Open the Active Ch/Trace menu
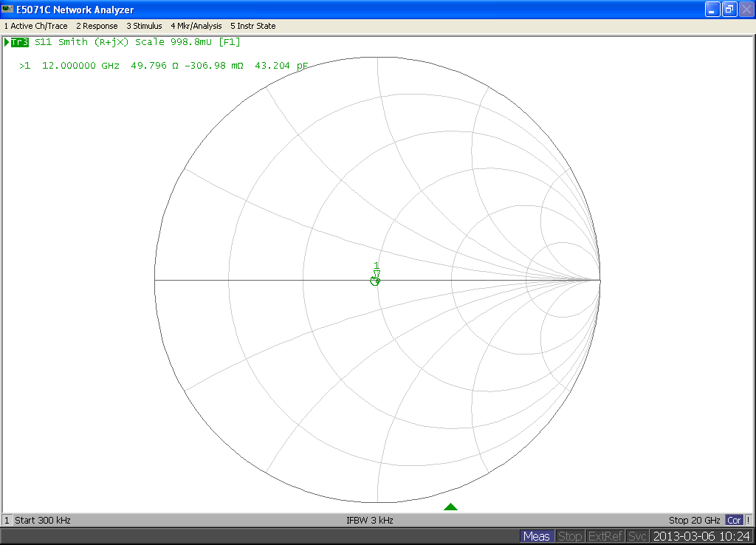 (x=35, y=26)
